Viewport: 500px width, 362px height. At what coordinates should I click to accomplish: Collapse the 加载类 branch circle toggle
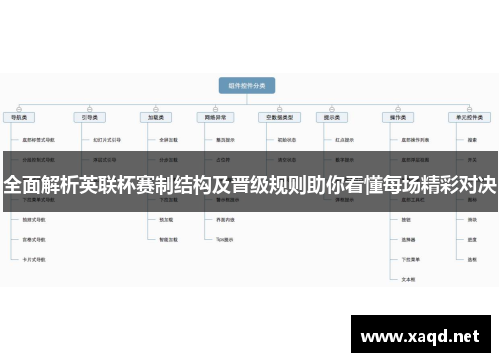click(x=156, y=109)
